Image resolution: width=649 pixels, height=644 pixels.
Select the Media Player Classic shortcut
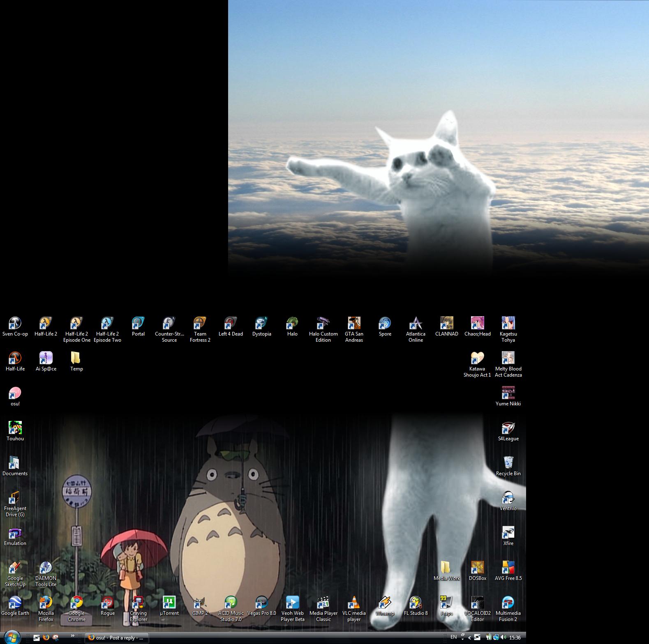tap(323, 609)
